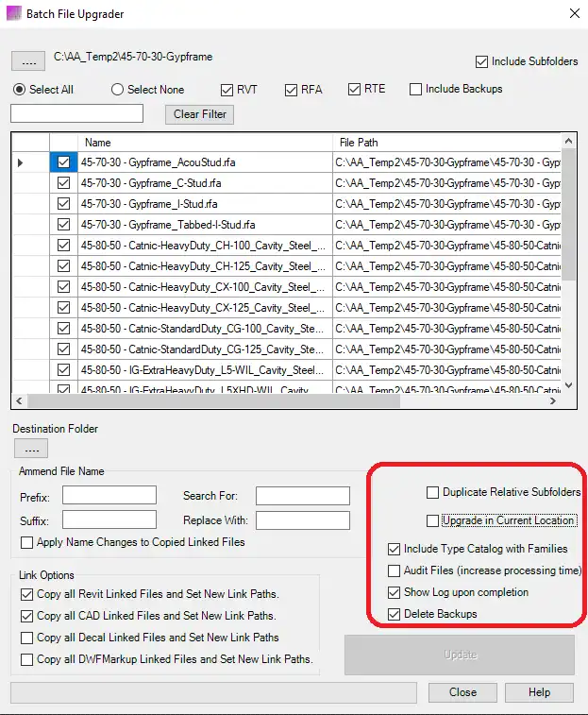Disable the RTE file type checkbox

coord(355,90)
